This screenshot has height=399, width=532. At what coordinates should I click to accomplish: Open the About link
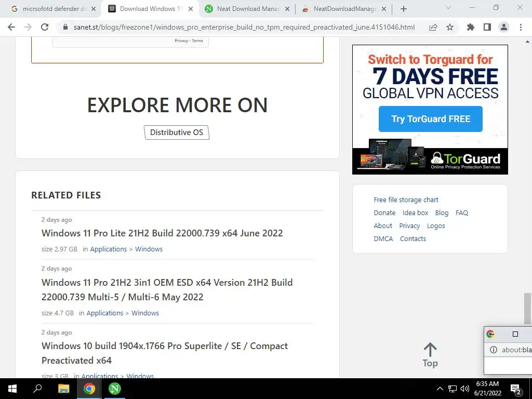(x=383, y=225)
